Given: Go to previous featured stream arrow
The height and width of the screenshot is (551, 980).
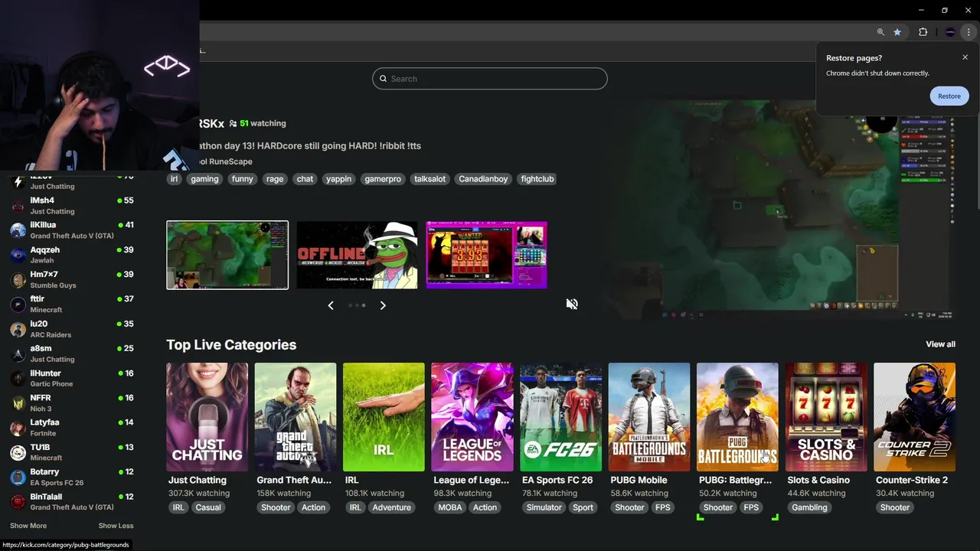Looking at the screenshot, I should (x=331, y=305).
